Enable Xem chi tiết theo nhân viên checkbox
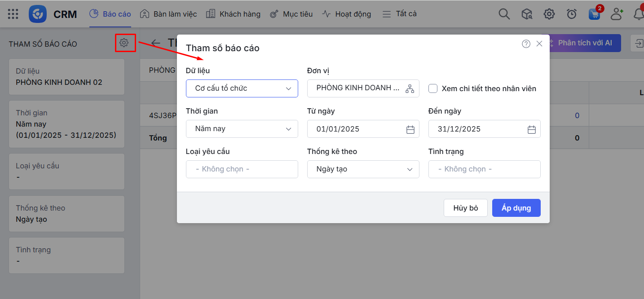Viewport: 644px width, 299px height. pos(433,88)
